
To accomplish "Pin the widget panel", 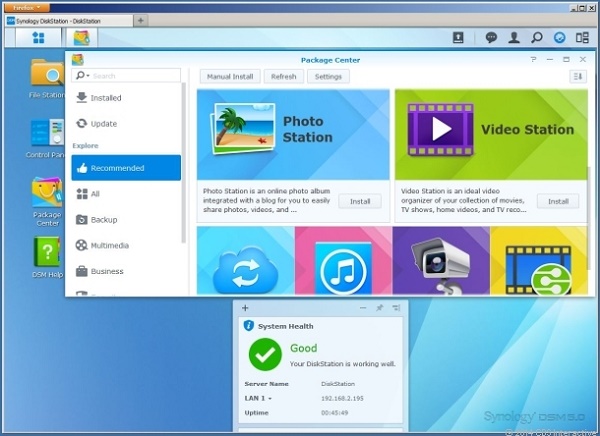I will [x=380, y=308].
